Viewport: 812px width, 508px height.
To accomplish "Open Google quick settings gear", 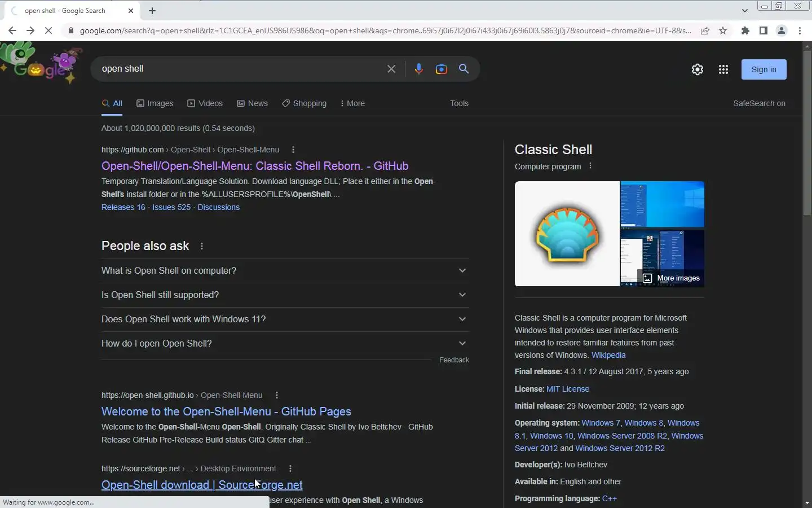I will point(698,69).
